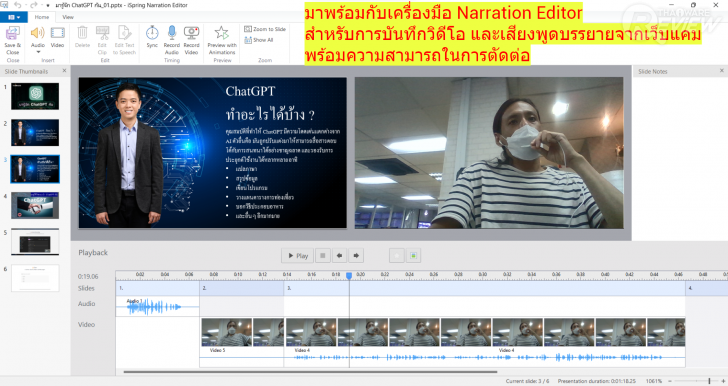Screen dimensions: 728x386
Task: Select slide 4 ChatGPT handshake thumbnail
Action: point(35,205)
